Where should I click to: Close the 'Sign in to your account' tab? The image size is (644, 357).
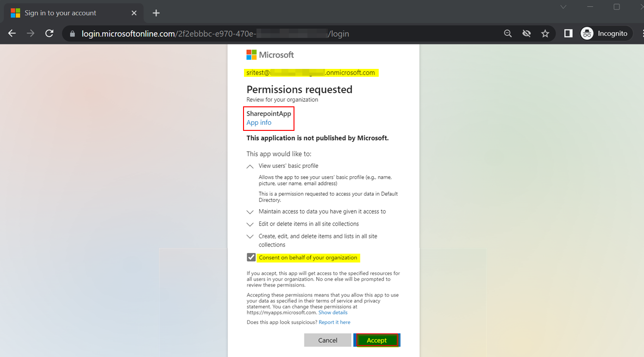point(134,13)
